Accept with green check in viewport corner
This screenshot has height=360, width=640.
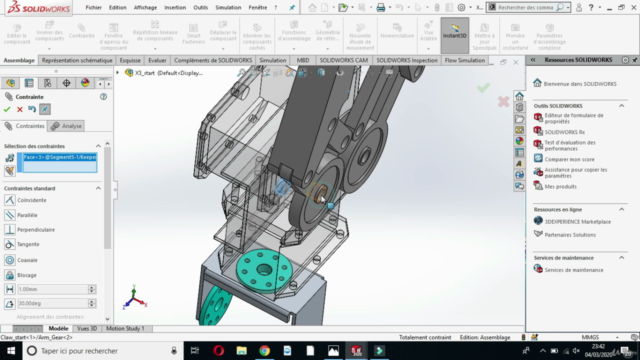coord(483,87)
